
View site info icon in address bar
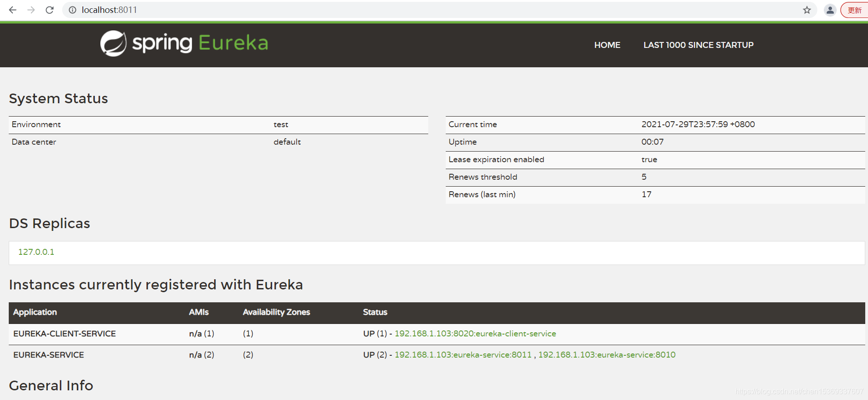click(72, 10)
